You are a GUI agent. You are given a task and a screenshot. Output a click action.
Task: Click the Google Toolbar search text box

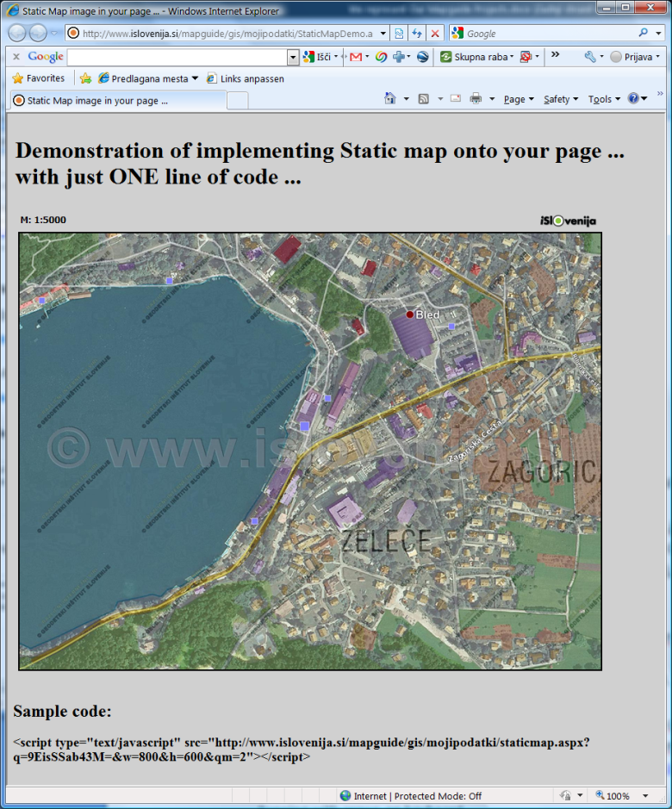pos(177,57)
